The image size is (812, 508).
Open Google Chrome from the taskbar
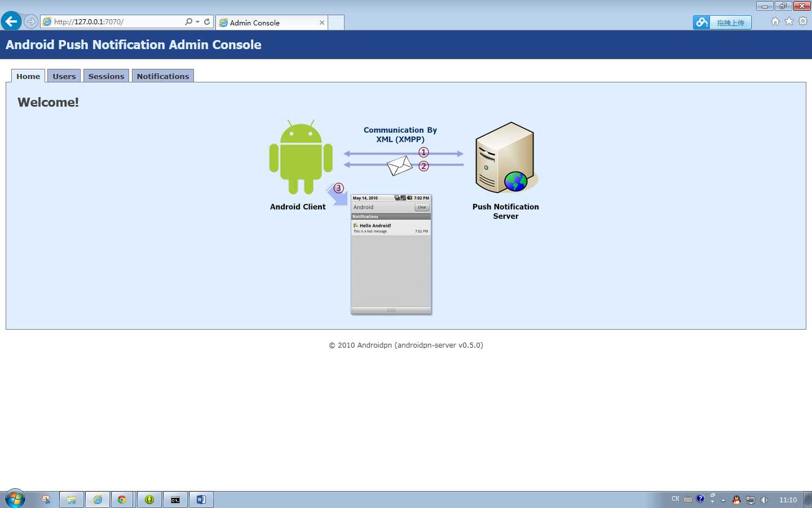122,500
